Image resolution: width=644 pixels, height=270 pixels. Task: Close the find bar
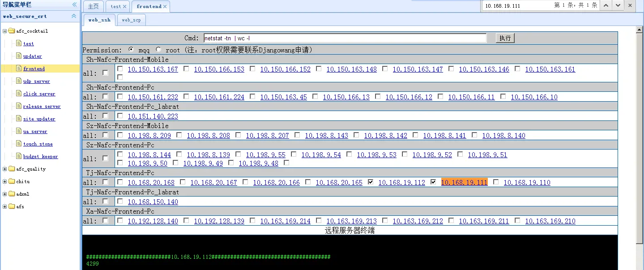point(630,5)
